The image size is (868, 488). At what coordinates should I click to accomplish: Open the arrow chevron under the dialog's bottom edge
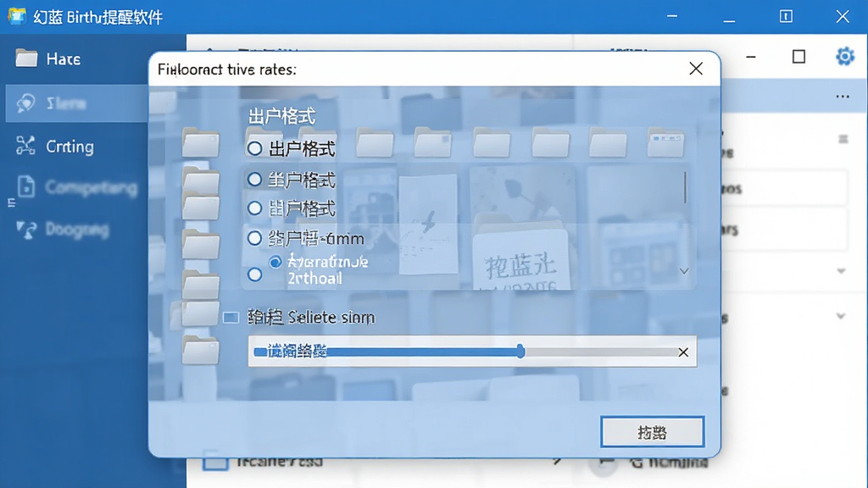click(557, 461)
